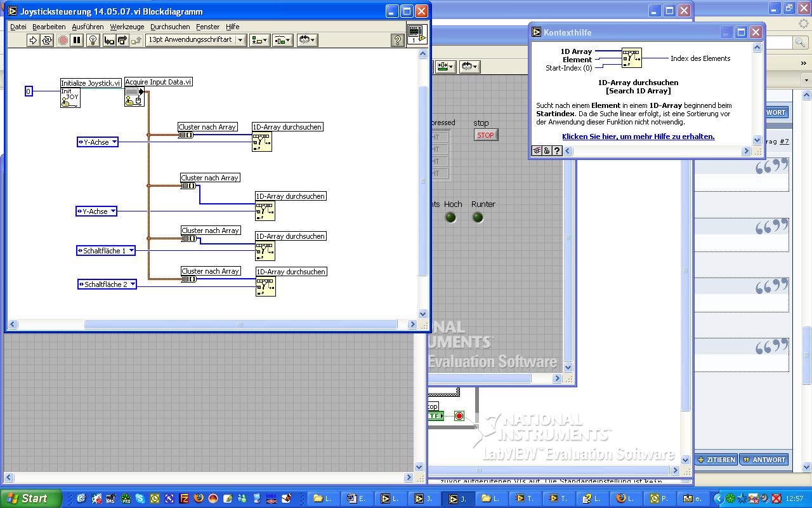Image resolution: width=812 pixels, height=508 pixels.
Task: Click the stop terminal in background diagram window
Action: coord(436,416)
